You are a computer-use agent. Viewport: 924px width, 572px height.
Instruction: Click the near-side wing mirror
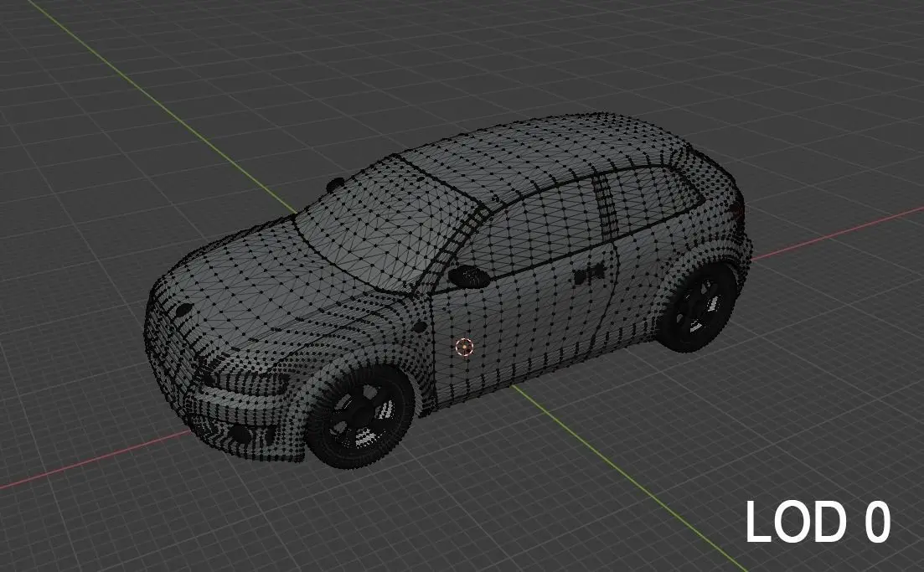click(469, 276)
